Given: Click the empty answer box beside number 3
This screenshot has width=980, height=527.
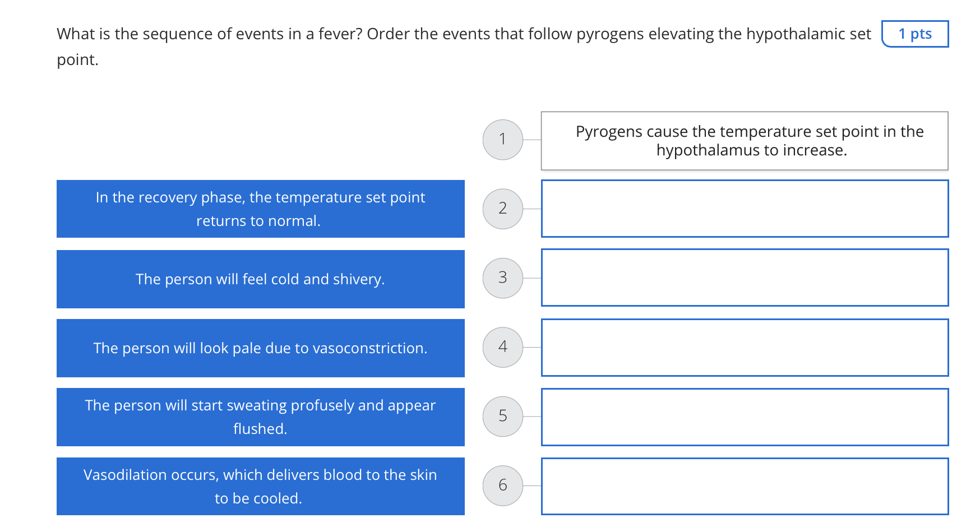Looking at the screenshot, I should click(745, 278).
